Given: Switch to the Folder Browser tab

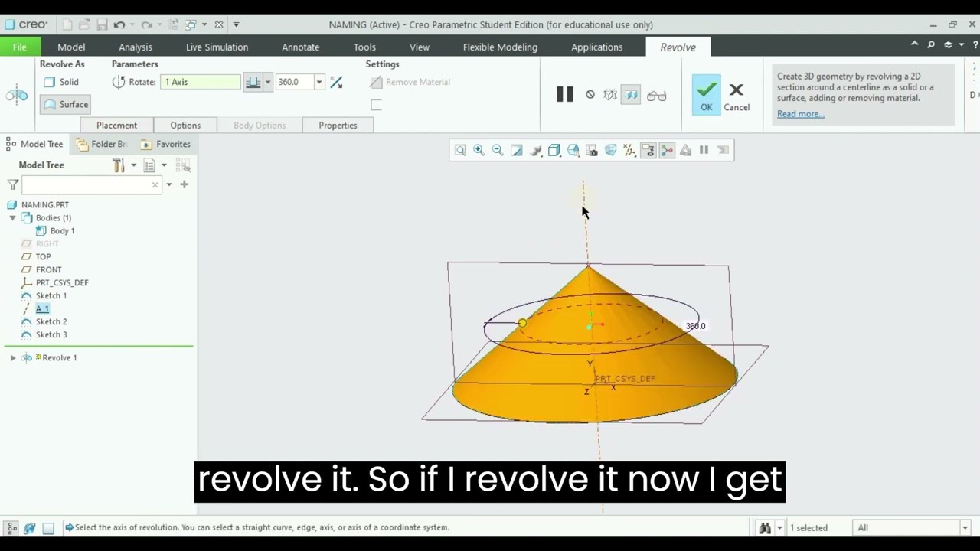Looking at the screenshot, I should [101, 144].
